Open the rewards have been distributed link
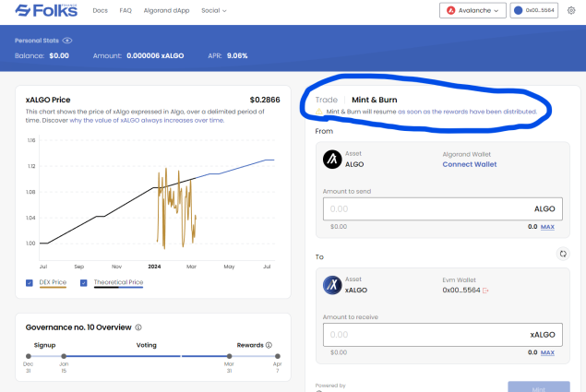Viewport: 586px width, 392px height. coord(467,112)
